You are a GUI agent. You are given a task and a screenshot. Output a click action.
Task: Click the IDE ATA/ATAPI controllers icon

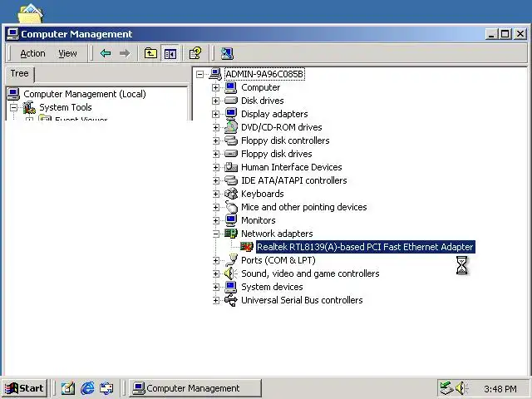[231, 180]
